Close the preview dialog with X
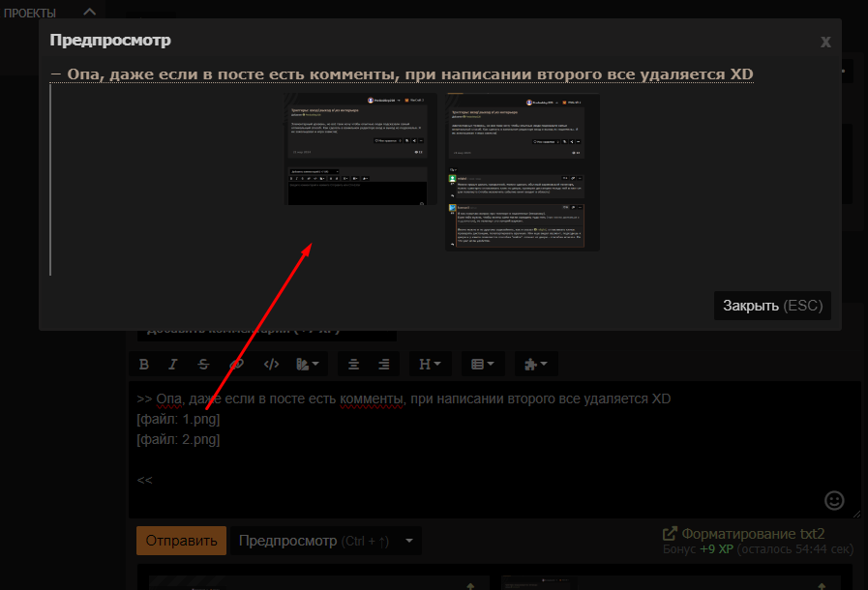The height and width of the screenshot is (590, 868). (825, 42)
